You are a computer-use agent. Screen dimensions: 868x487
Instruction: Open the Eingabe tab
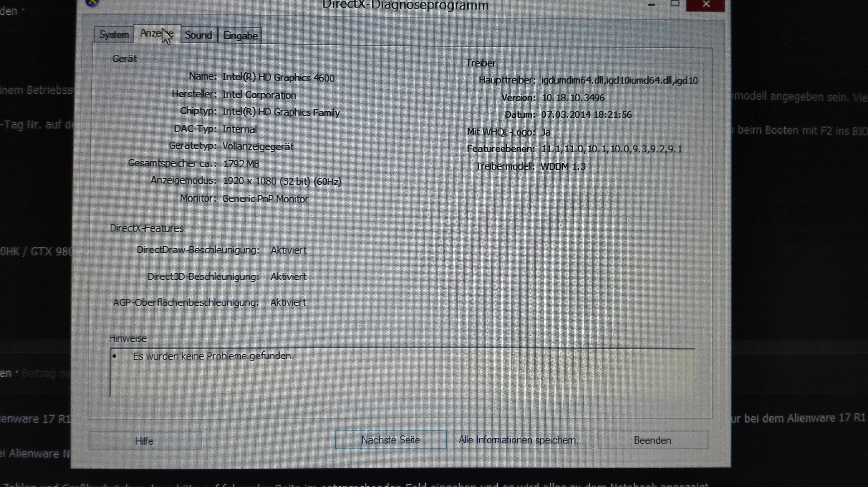tap(240, 36)
